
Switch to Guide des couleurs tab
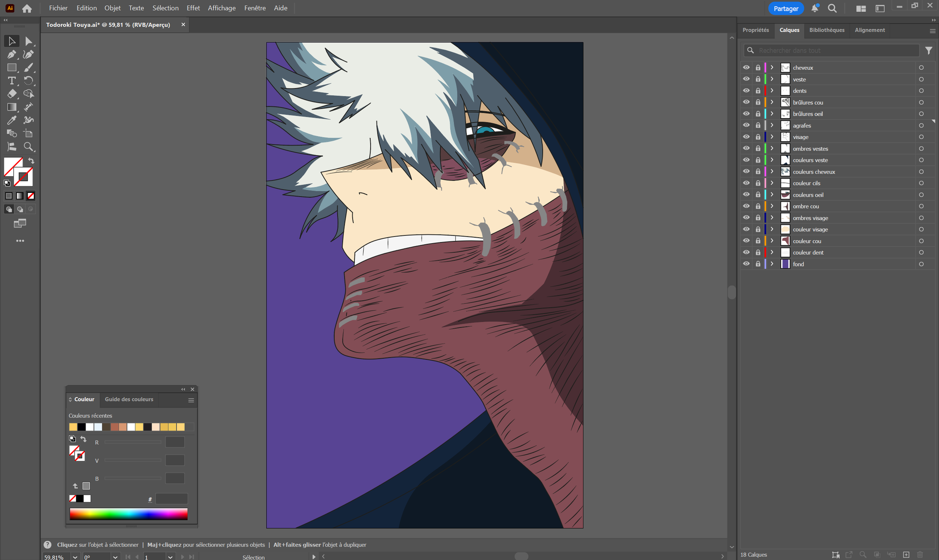pyautogui.click(x=129, y=399)
